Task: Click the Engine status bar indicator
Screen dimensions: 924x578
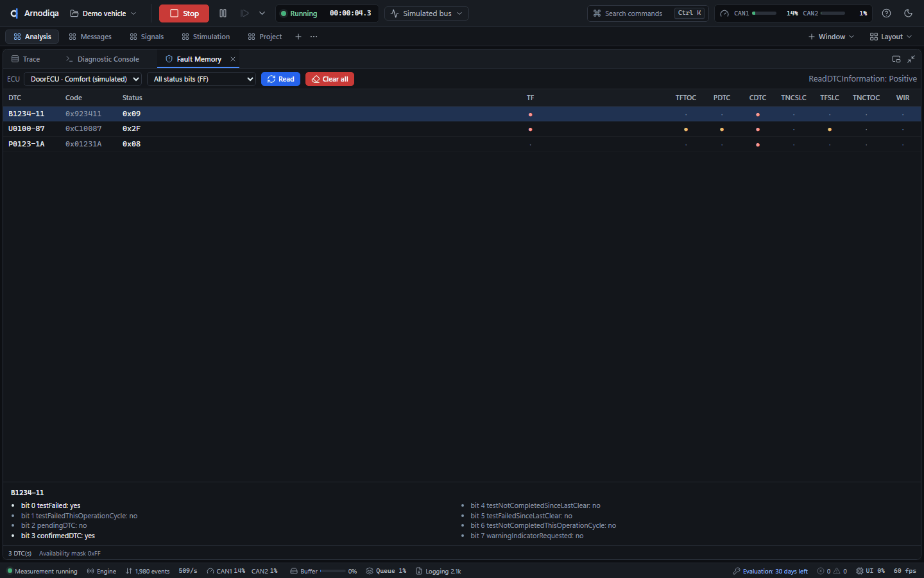Action: pos(101,571)
